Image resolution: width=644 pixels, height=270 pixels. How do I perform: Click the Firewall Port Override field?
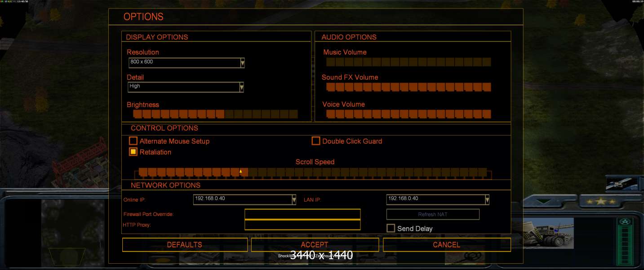[x=302, y=214]
